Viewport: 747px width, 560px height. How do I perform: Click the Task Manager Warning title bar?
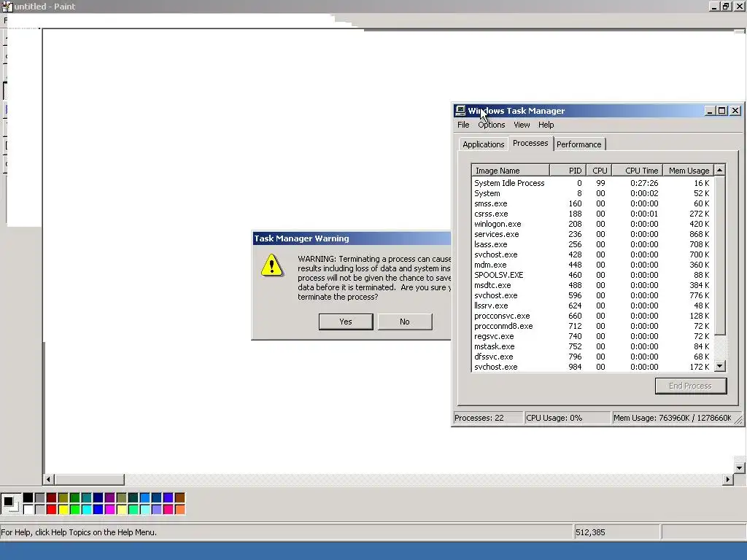tap(352, 238)
